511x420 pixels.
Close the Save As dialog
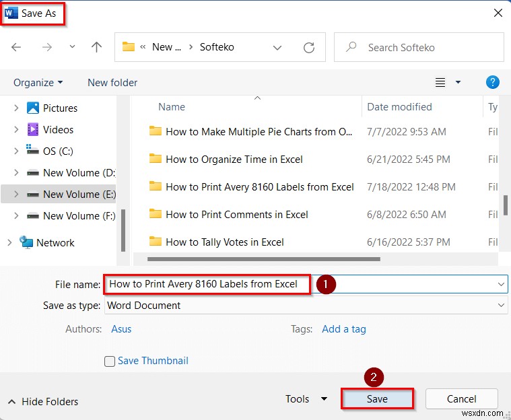[498, 13]
